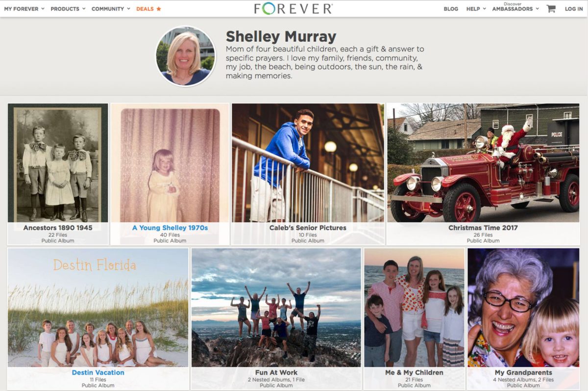
Task: Open the Me & My Children album photo
Action: click(x=414, y=308)
